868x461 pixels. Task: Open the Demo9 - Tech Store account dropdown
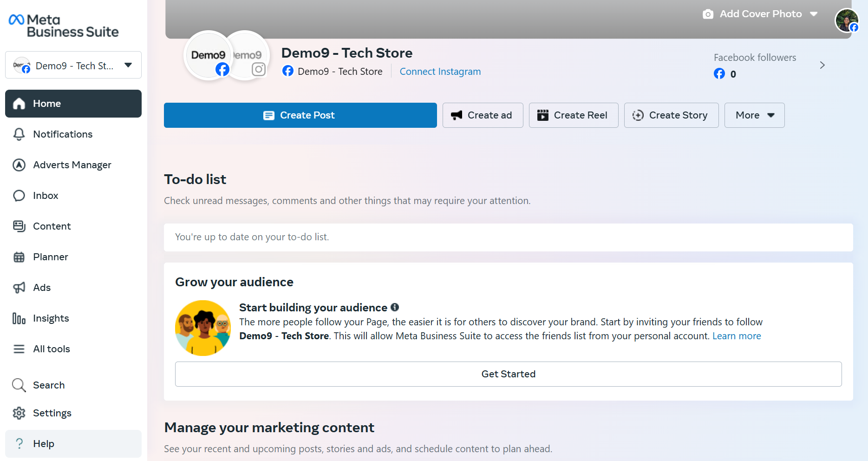click(x=73, y=65)
